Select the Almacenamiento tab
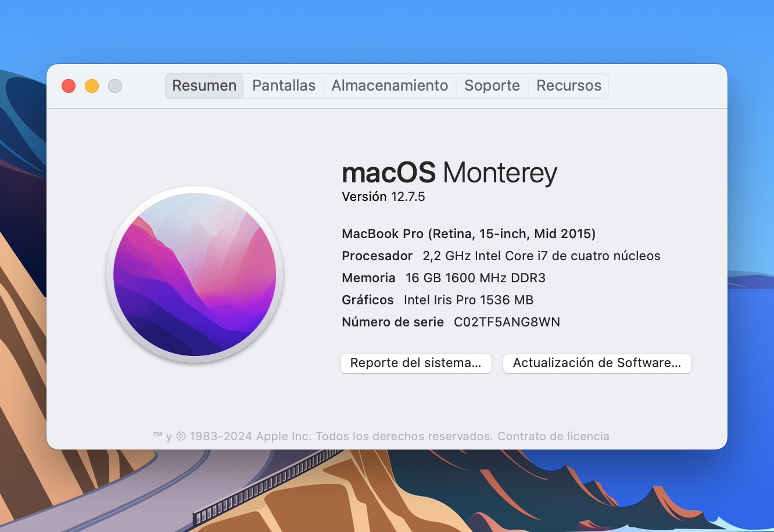Viewport: 774px width, 532px height. coord(389,86)
